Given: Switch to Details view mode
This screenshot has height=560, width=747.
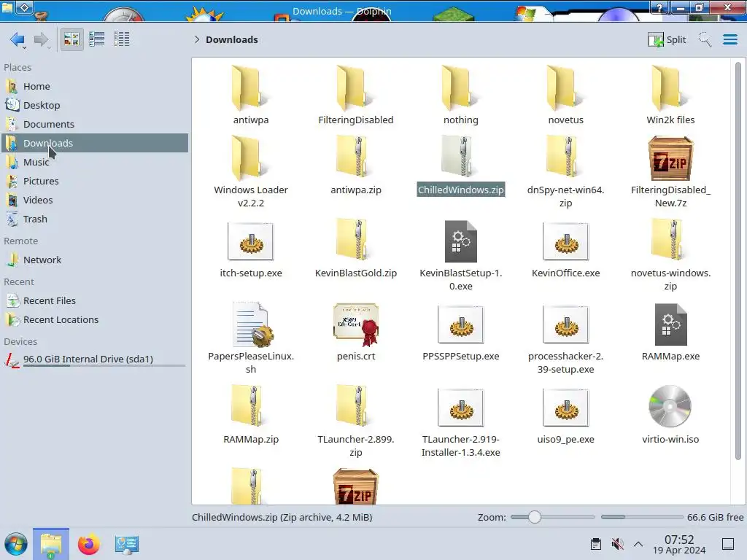Looking at the screenshot, I should pos(122,39).
